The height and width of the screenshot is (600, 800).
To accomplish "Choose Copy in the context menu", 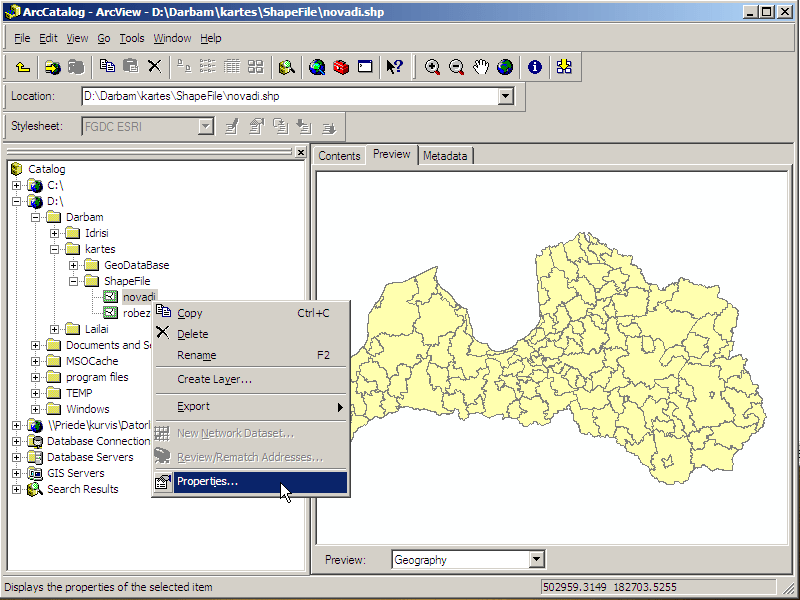I will (251, 313).
